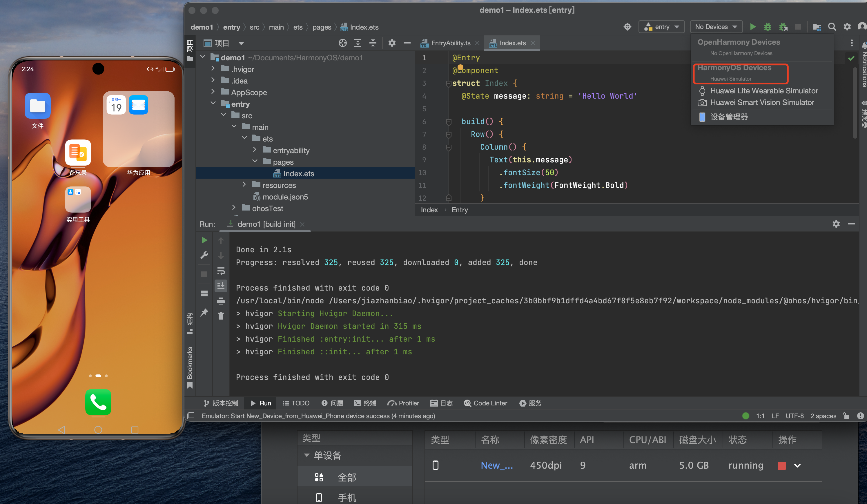Open the 项目 view selector dropdown
This screenshot has width=867, height=504.
click(241, 43)
